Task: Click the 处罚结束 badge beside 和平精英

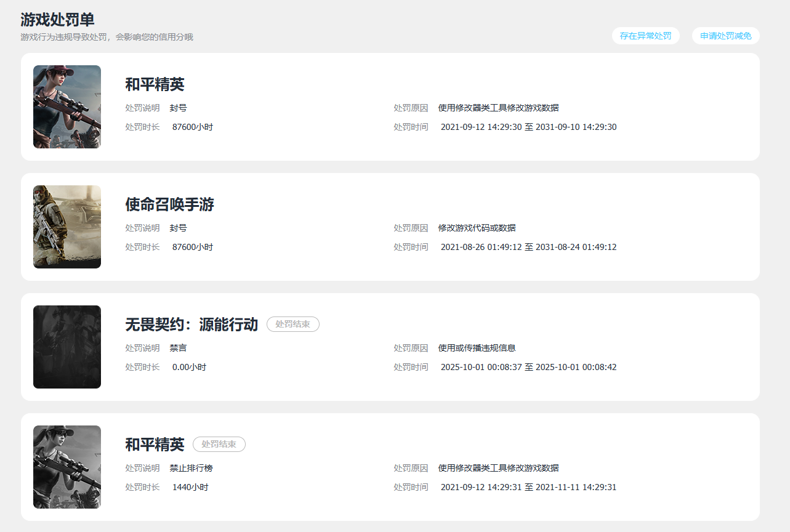Action: (219, 445)
